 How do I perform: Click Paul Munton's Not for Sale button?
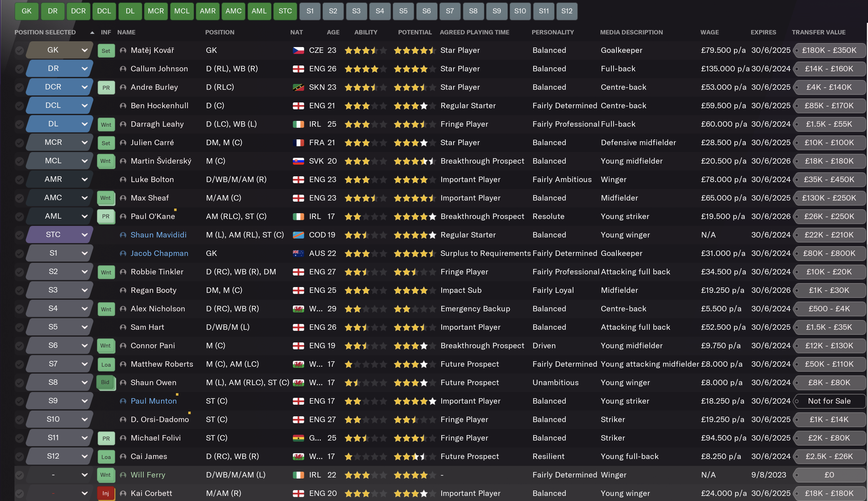pyautogui.click(x=829, y=401)
